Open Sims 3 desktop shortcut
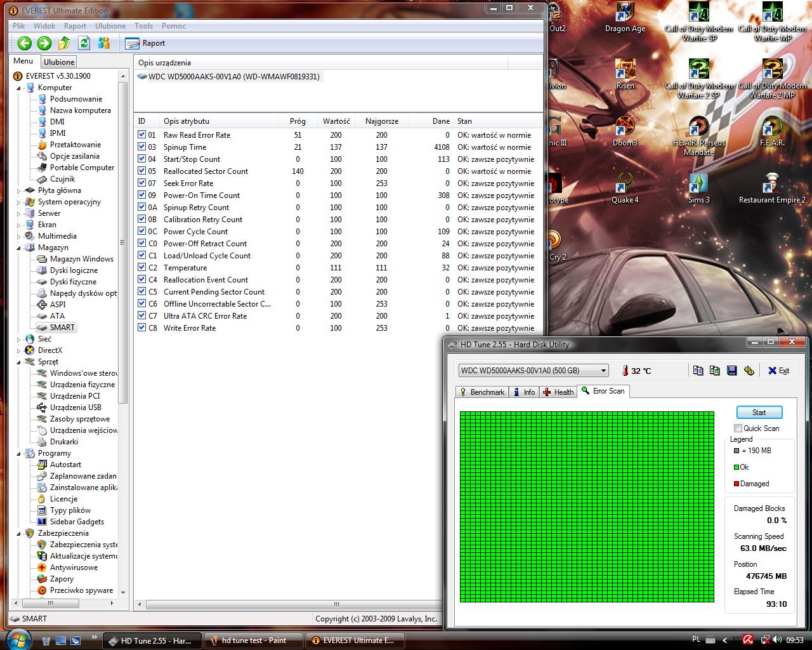 click(698, 189)
